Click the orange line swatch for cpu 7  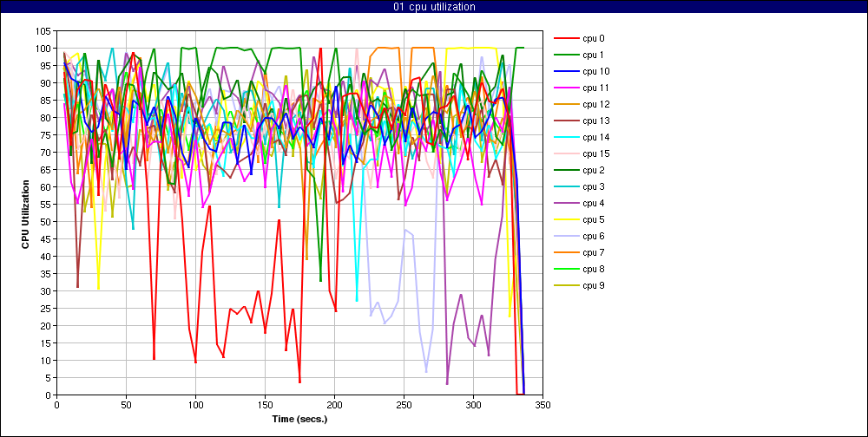[x=566, y=253]
